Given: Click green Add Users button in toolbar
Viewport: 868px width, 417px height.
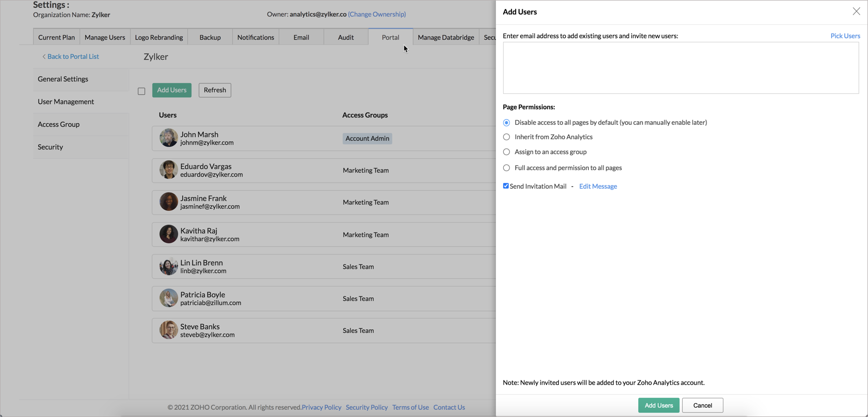Looking at the screenshot, I should (x=172, y=90).
